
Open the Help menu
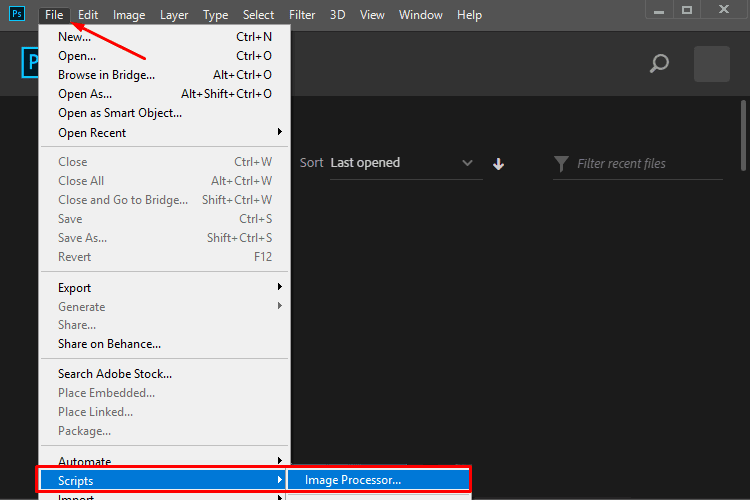tap(469, 15)
